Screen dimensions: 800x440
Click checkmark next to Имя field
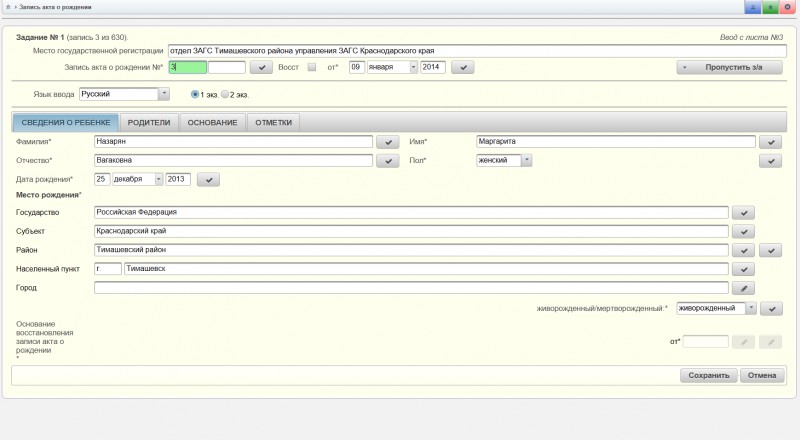click(x=770, y=142)
